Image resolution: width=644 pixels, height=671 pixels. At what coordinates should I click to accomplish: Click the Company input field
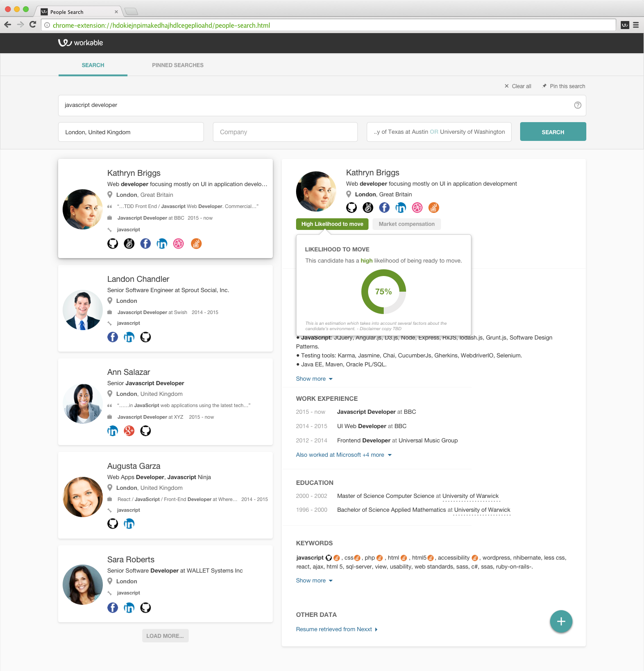pyautogui.click(x=285, y=132)
